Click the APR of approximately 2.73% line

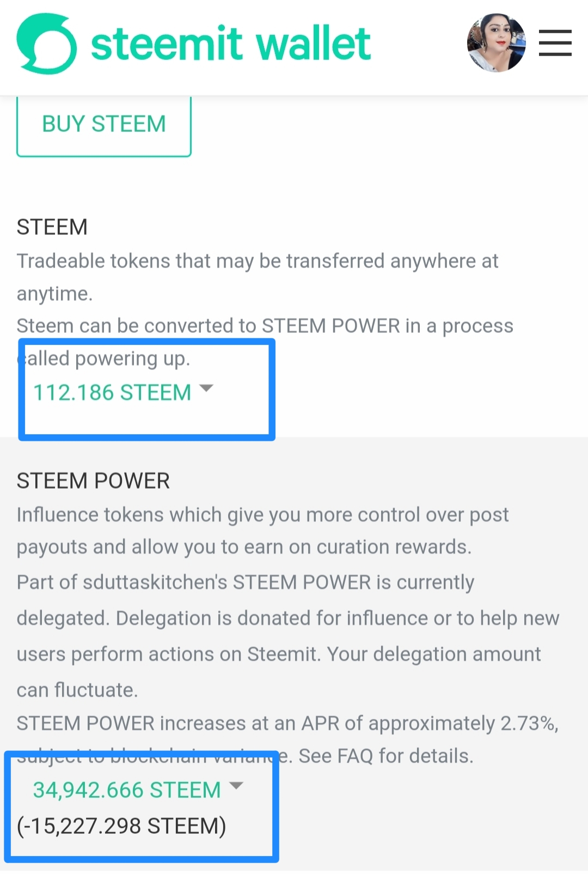[x=287, y=724]
